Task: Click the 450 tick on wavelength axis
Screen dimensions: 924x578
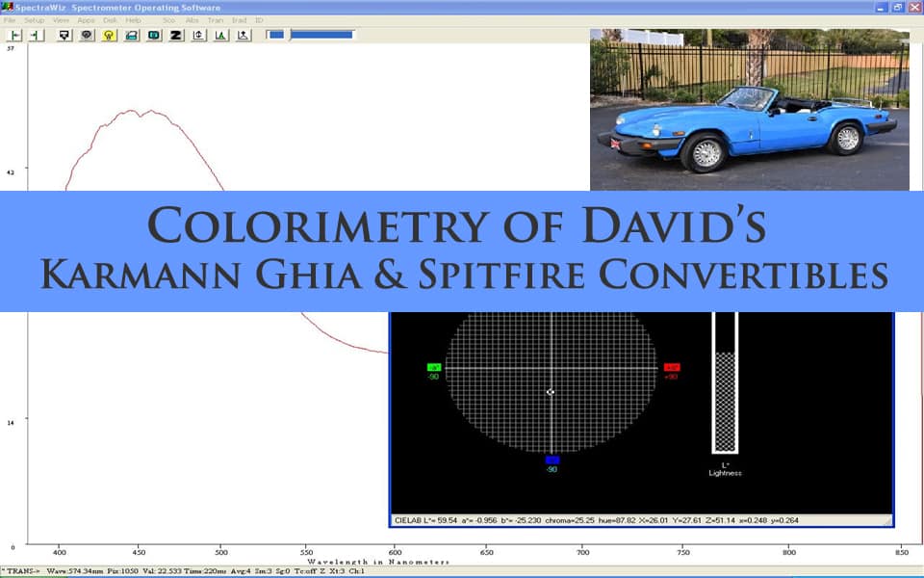Action: point(139,553)
